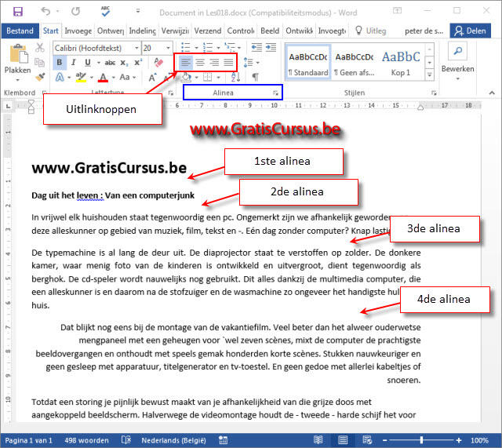502x448 pixels.
Task: Center the text
Action: 200,62
